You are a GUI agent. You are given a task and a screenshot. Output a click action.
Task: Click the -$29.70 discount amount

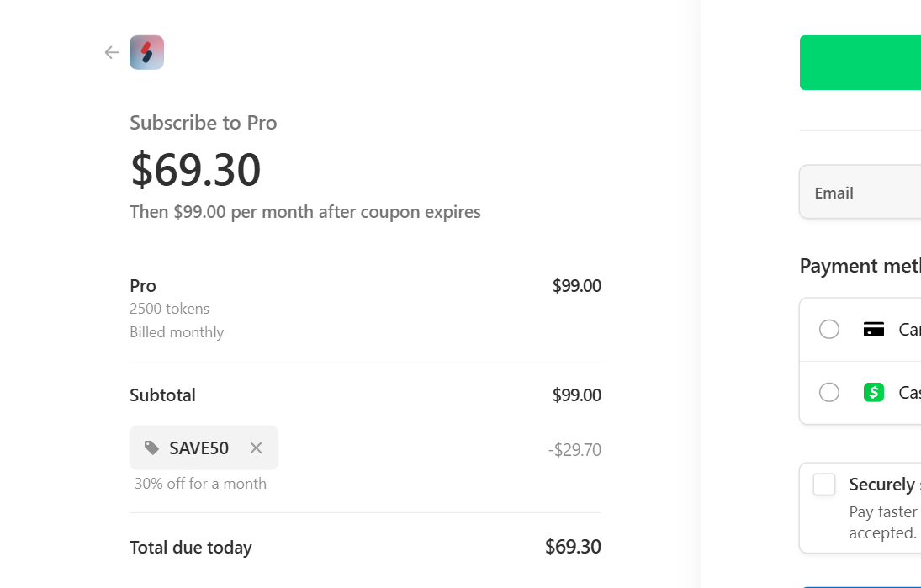pyautogui.click(x=574, y=450)
